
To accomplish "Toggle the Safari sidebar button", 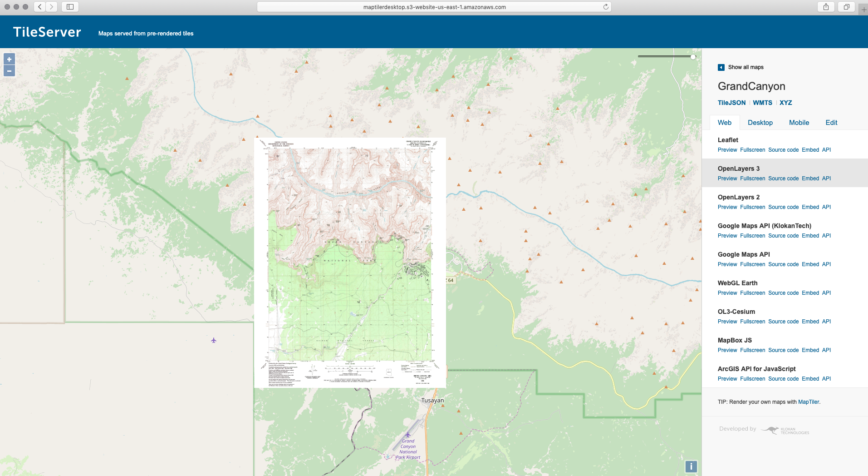I will [x=70, y=7].
